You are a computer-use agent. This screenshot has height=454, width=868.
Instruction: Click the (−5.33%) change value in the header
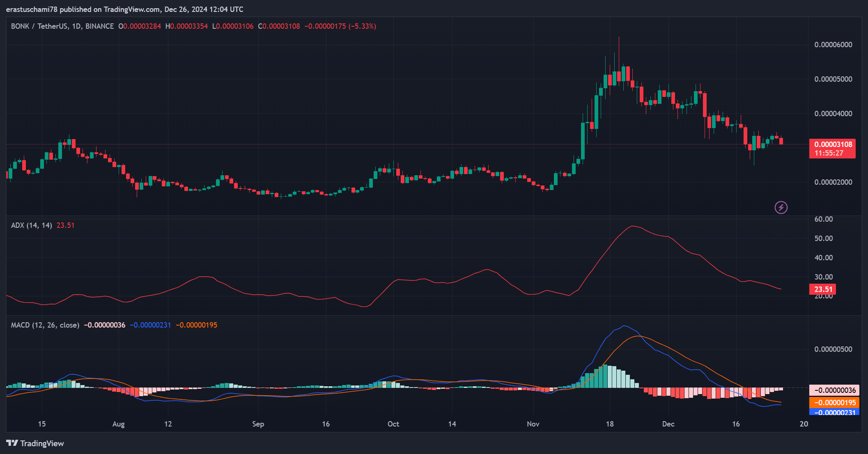coord(362,26)
